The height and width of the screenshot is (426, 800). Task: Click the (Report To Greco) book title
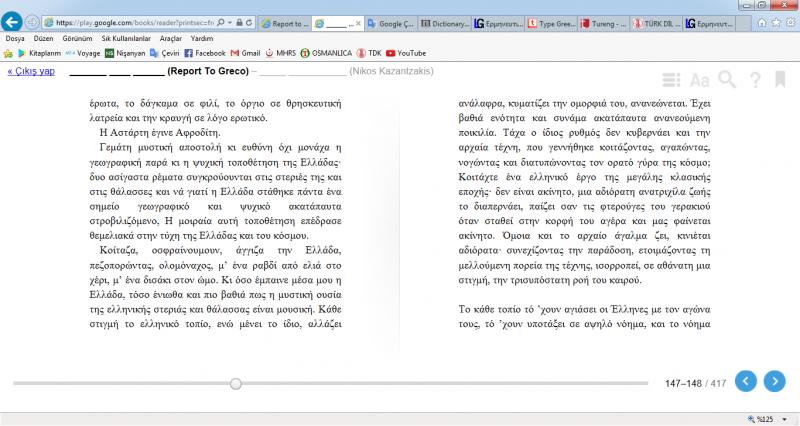[208, 71]
